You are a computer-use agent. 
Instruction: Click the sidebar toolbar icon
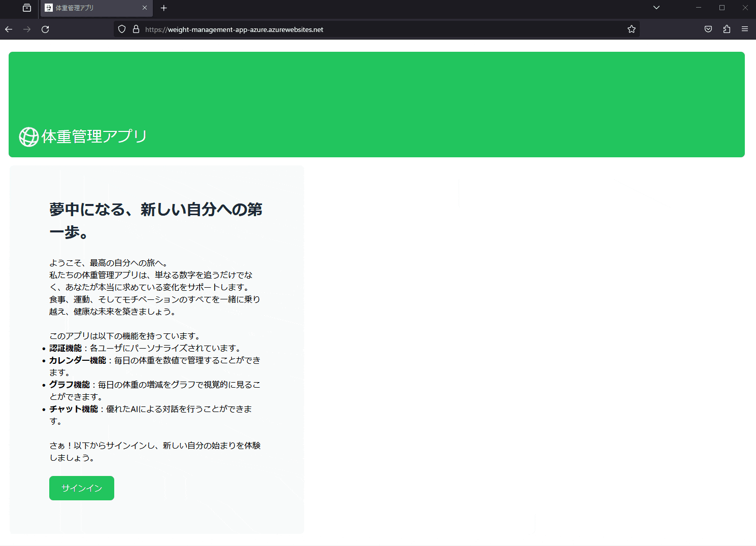point(27,8)
